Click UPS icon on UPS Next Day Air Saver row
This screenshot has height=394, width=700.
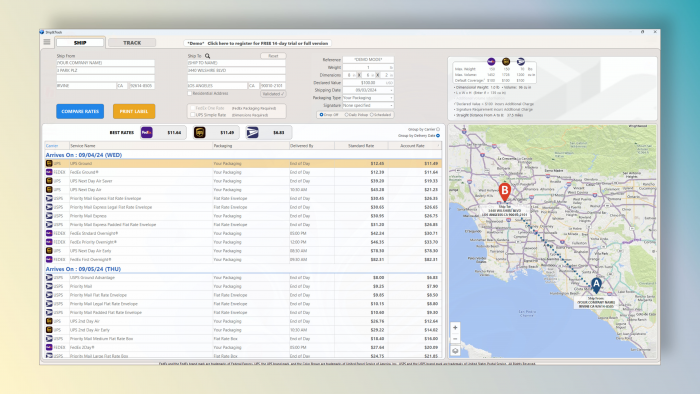point(49,181)
